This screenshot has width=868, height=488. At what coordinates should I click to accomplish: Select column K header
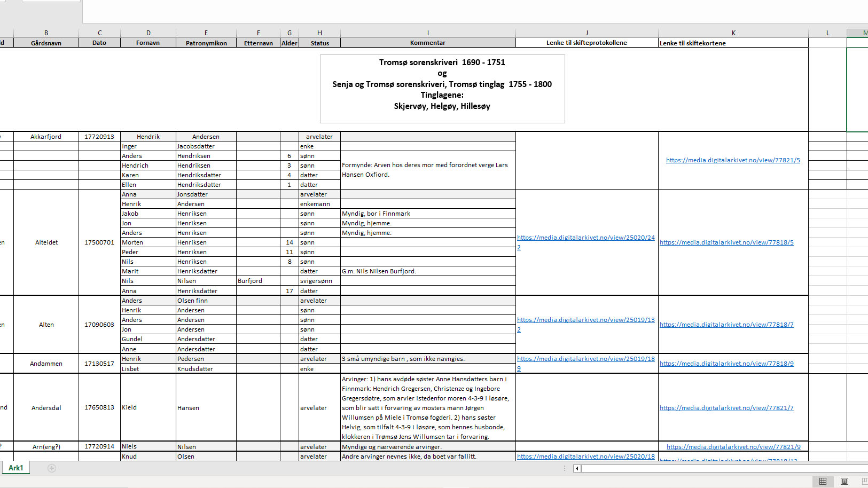pyautogui.click(x=733, y=33)
